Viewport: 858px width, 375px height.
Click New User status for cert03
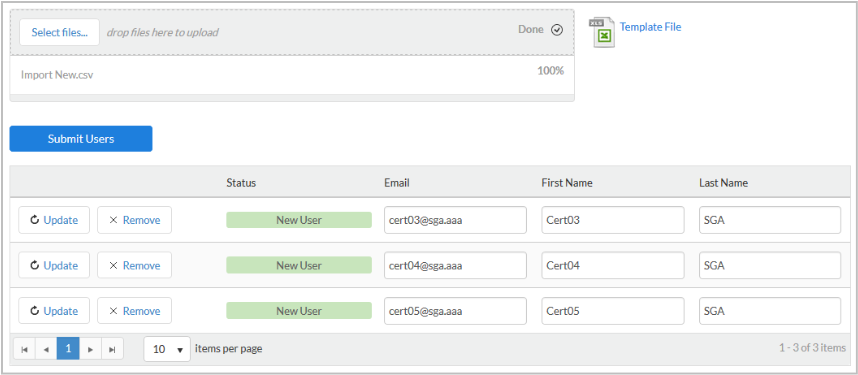pos(299,220)
